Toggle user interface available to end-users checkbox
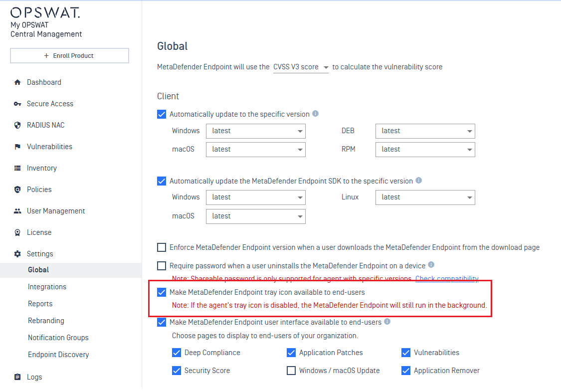The image size is (561, 392). pos(162,322)
